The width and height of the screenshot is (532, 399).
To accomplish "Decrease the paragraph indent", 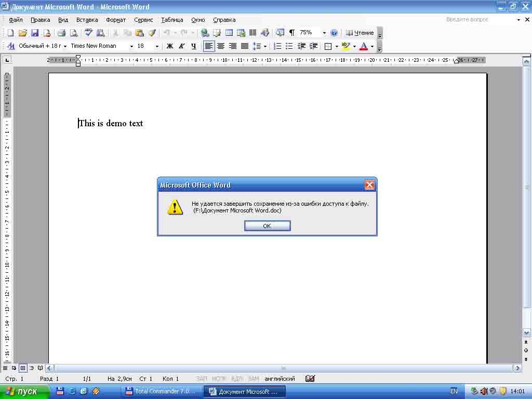I will point(301,46).
